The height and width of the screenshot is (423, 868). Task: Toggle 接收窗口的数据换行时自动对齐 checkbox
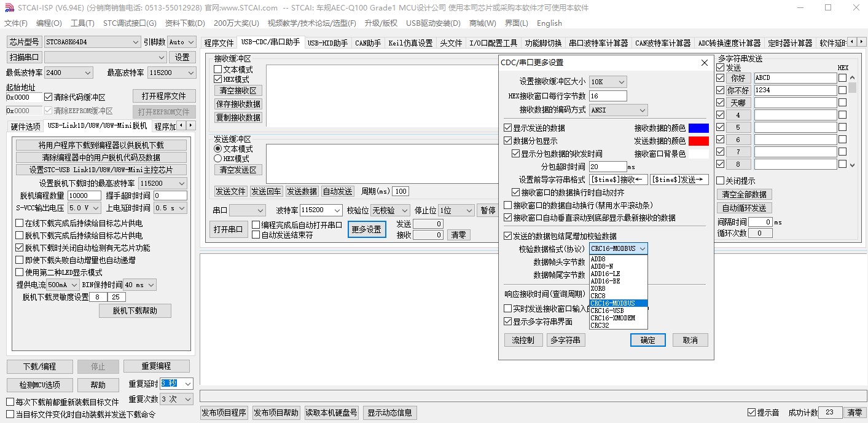pos(515,192)
